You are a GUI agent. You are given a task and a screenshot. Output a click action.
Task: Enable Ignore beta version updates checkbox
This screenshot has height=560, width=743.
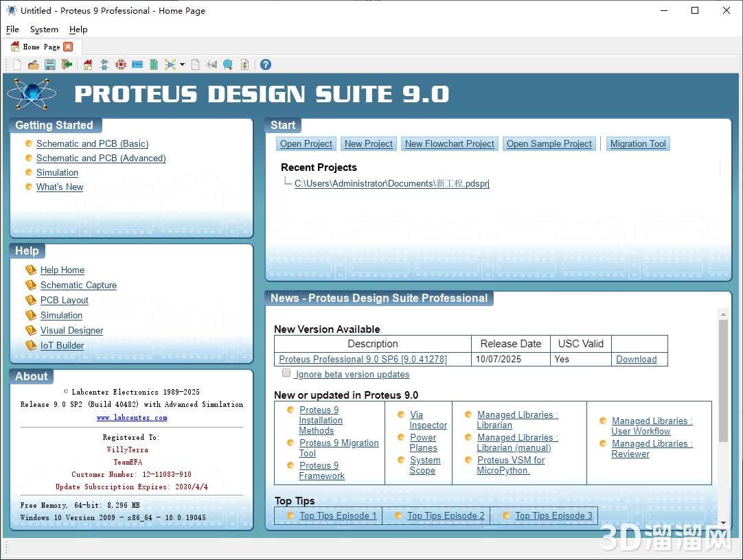[x=286, y=373]
